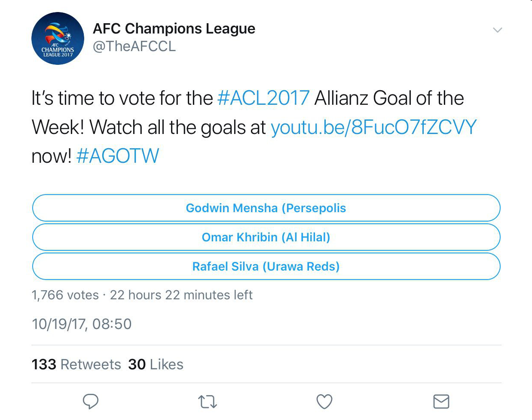Tap the #AGOTW hashtag
This screenshot has height=420, width=532.
[x=118, y=156]
